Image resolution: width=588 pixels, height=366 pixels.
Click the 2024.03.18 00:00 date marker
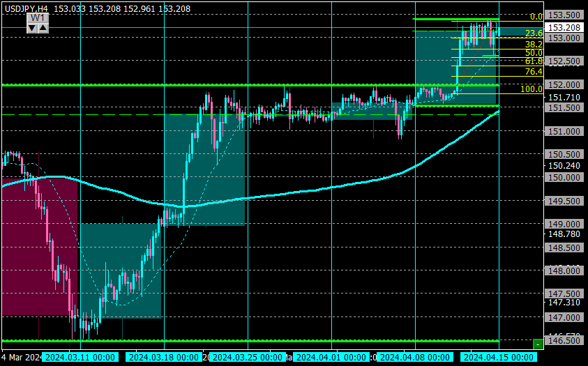coord(164,358)
